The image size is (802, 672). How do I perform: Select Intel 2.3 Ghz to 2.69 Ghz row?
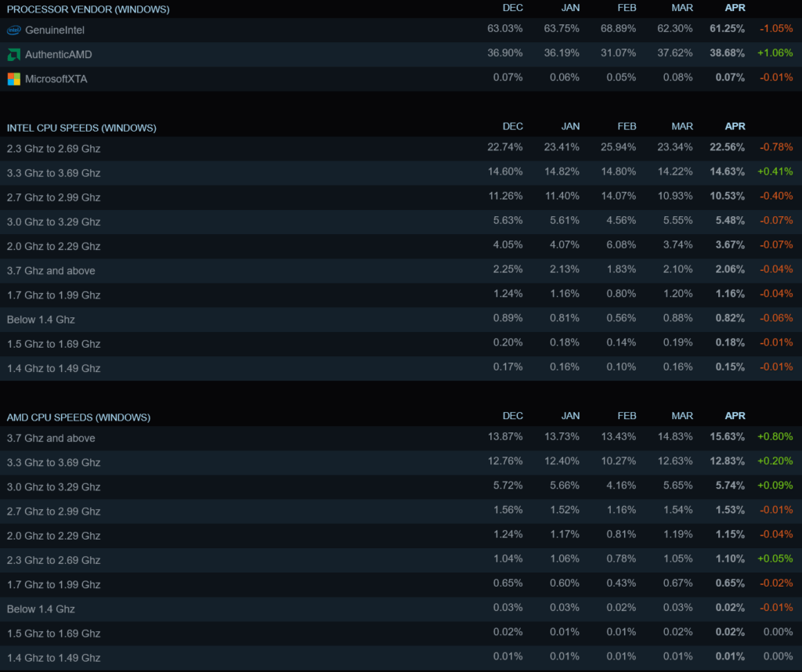pos(401,149)
